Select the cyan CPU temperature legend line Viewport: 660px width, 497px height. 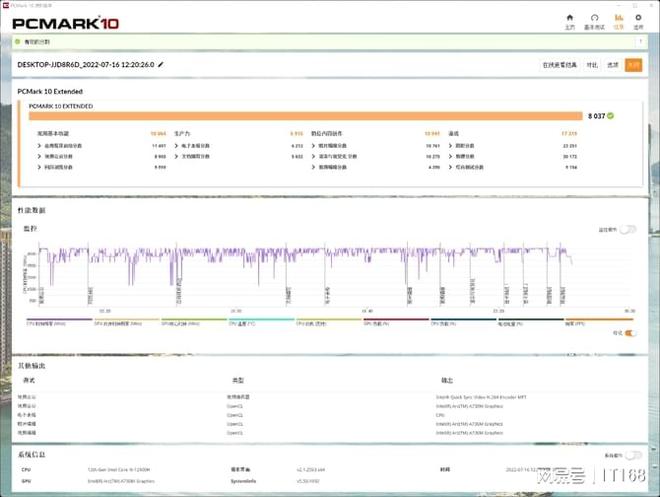261,319
